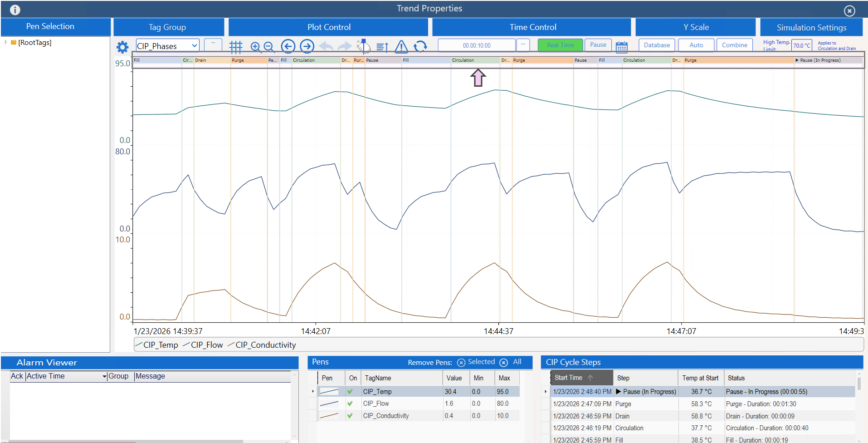Click the refresh icon in the plot toolbar
The image size is (868, 443).
coord(420,46)
